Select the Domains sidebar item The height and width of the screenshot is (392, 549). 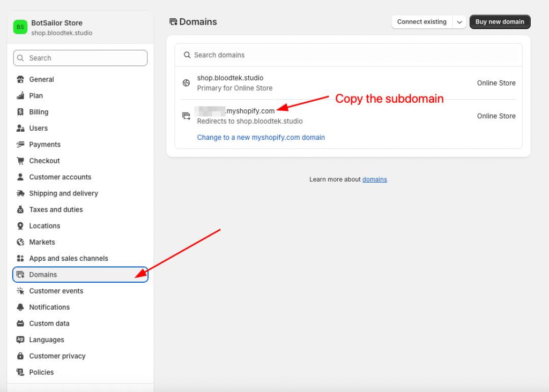[80, 275]
